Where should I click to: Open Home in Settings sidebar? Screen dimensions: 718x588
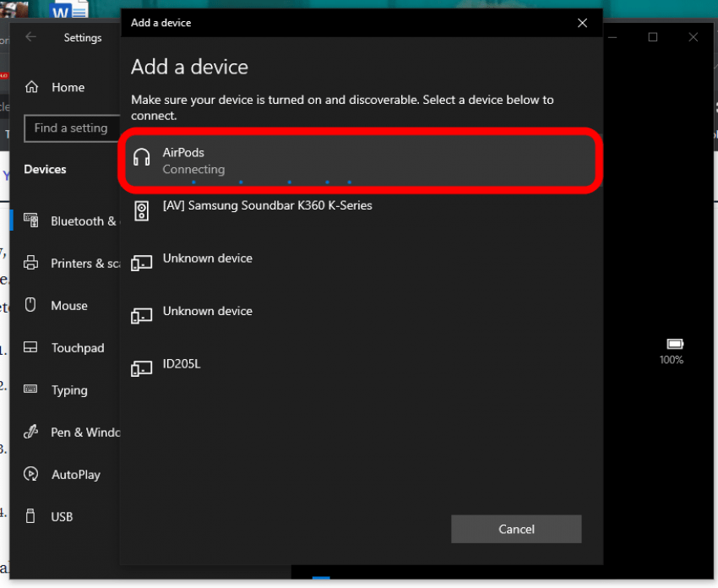click(x=65, y=87)
